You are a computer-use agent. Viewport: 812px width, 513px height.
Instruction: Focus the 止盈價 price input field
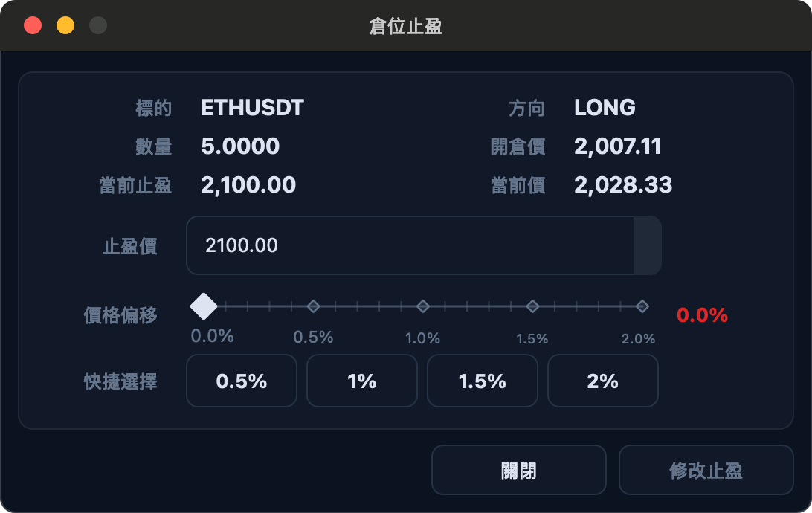tap(410, 245)
